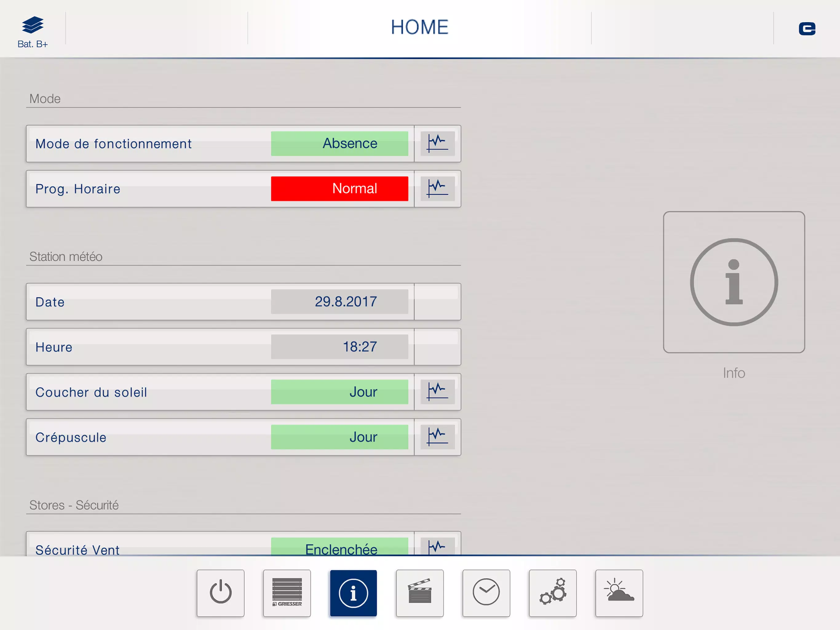Screen dimensions: 840x630
Task: Select the date field 29.8.2017
Action: pyautogui.click(x=339, y=302)
